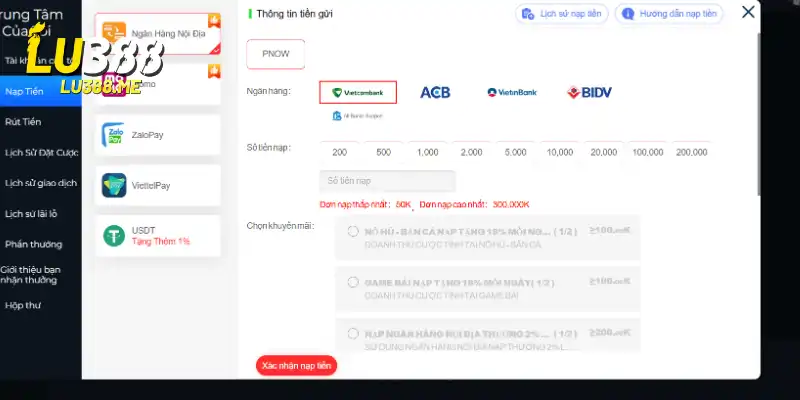Focus the Số tiền nạp input field

point(387,181)
